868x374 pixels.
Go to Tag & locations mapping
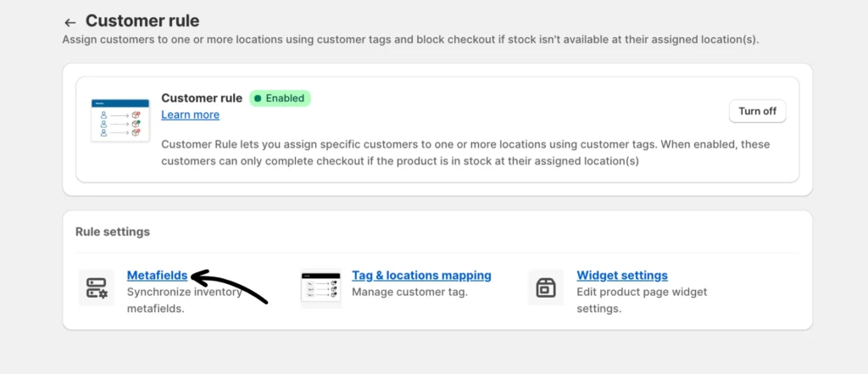click(x=421, y=276)
